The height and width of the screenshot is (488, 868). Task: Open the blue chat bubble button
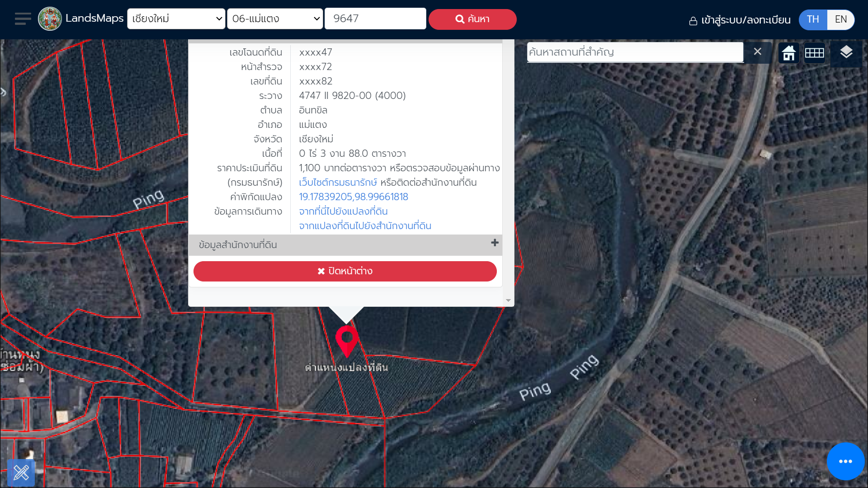click(845, 461)
